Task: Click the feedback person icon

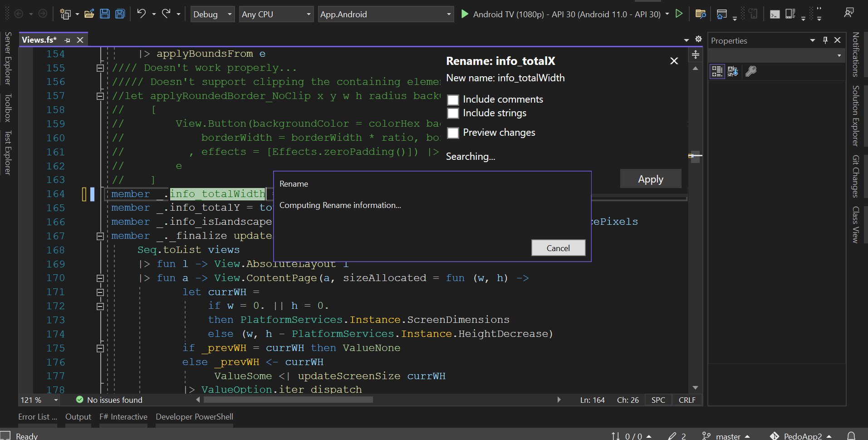Action: pyautogui.click(x=848, y=13)
